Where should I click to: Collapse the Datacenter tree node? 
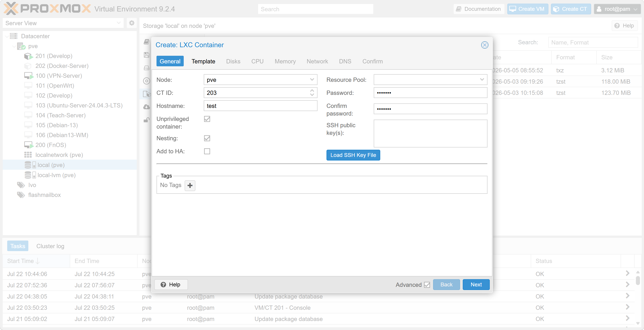point(7,36)
